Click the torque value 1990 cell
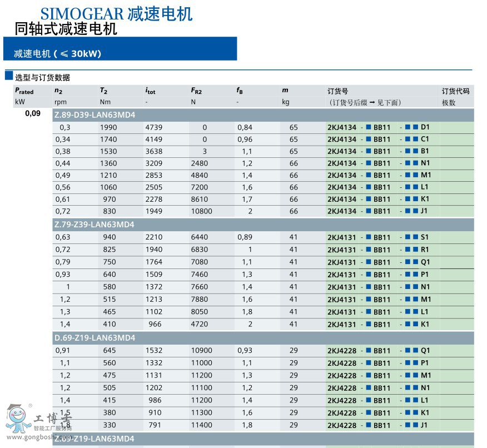 point(108,127)
